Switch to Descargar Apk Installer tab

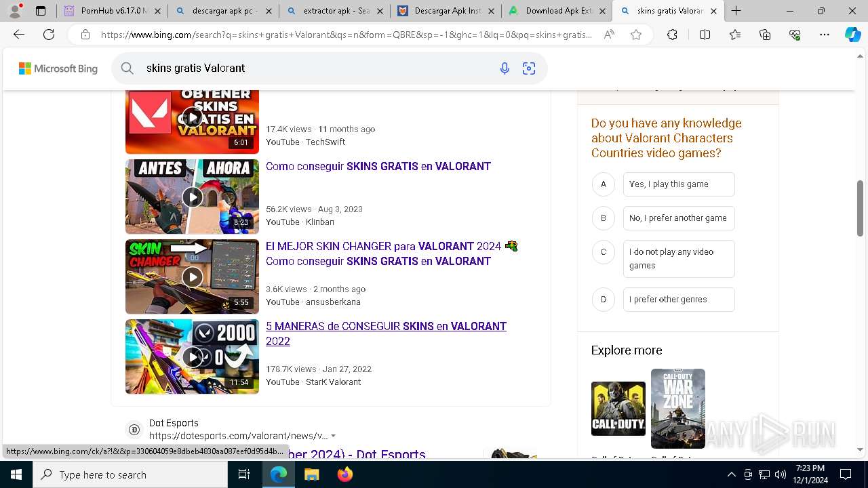tap(446, 11)
